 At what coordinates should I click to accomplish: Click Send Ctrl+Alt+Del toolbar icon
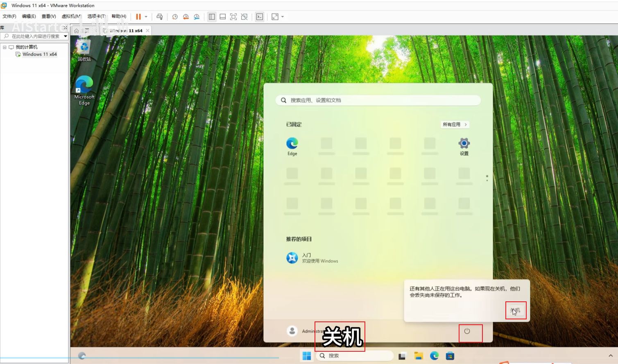tap(160, 17)
